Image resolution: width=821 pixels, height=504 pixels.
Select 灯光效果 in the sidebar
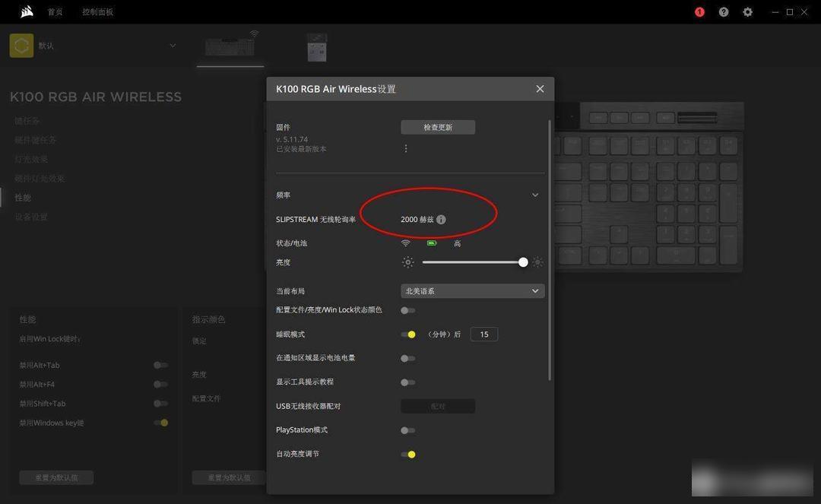31,159
